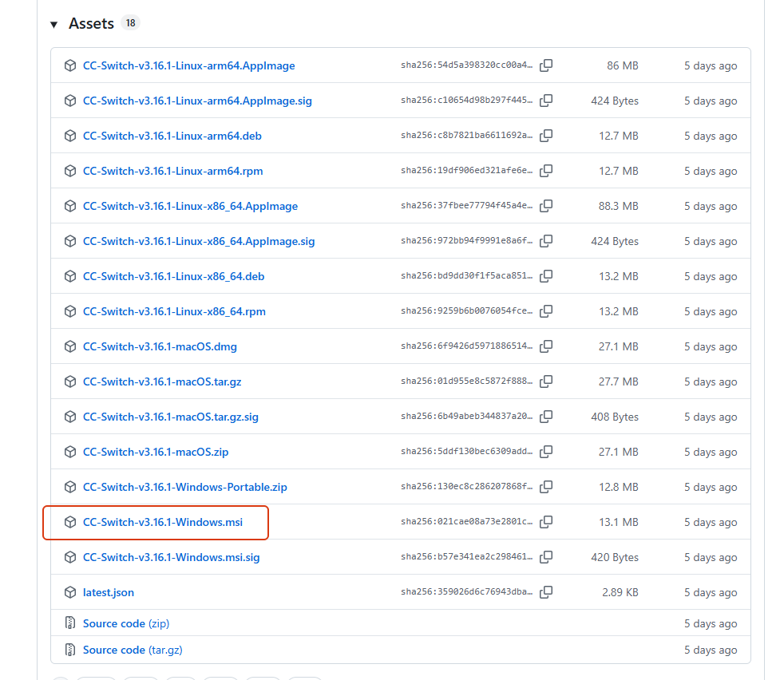Click zip file icon beside Source code (tar.gz)

[70, 650]
